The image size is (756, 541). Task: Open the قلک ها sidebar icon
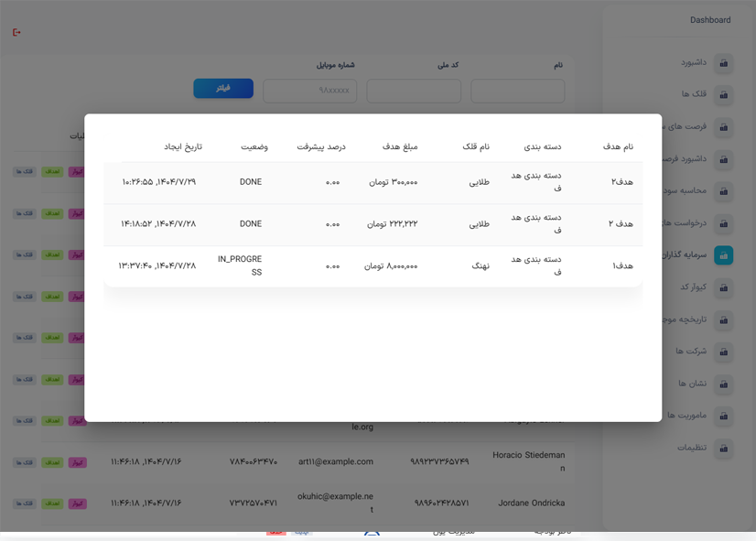(x=724, y=95)
